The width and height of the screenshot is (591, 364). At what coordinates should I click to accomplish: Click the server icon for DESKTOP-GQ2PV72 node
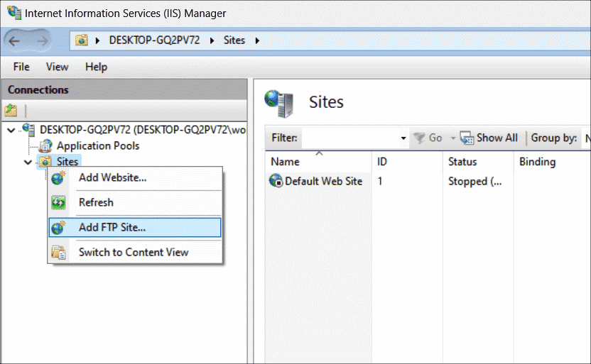(x=29, y=129)
